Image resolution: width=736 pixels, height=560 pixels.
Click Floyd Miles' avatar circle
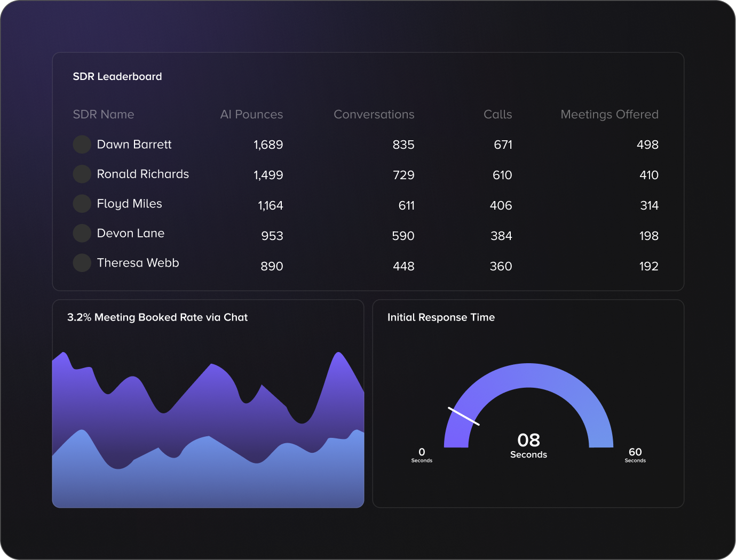[82, 204]
